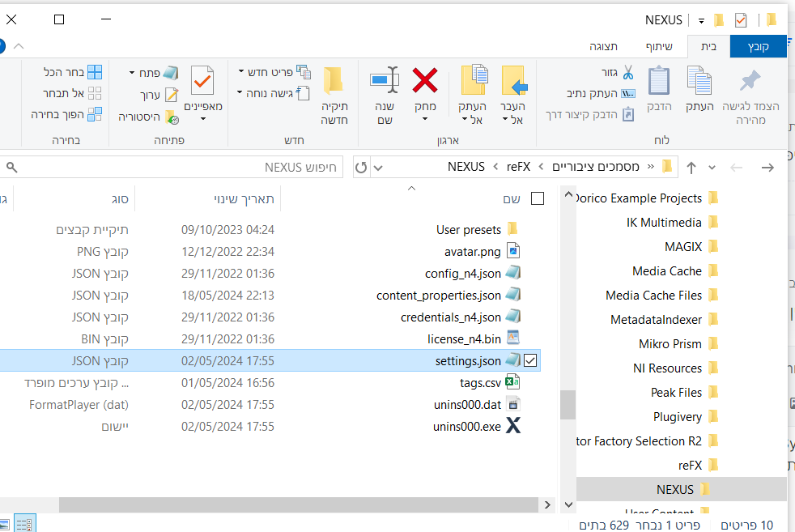Collapse the ribbon with the chevron
This screenshot has height=532, width=795.
19,46
